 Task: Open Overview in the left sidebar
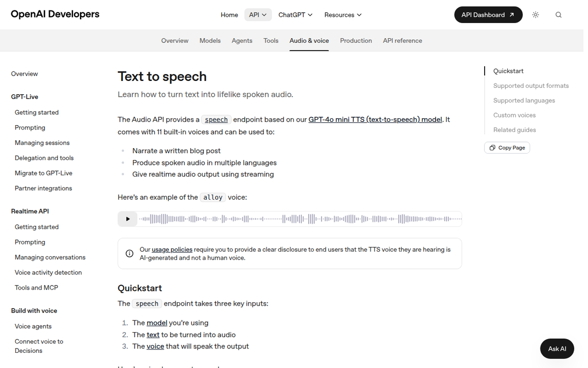click(x=24, y=74)
